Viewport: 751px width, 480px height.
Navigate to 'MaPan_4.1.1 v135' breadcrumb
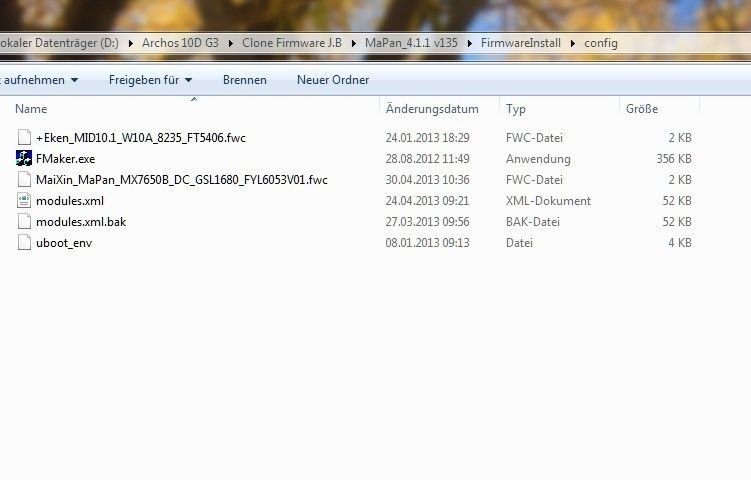(411, 43)
